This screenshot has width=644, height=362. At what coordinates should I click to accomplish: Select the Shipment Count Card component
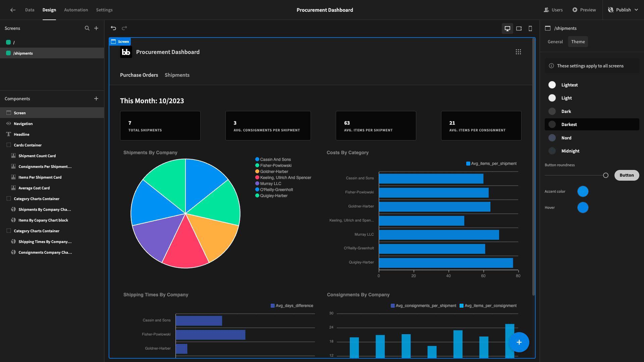coord(52,156)
